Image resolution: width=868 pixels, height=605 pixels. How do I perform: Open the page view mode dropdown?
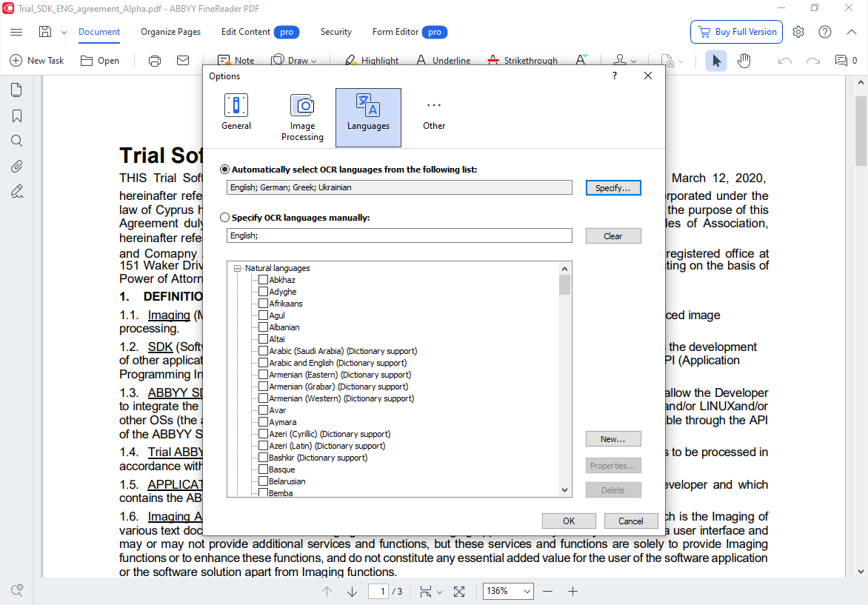point(431,592)
